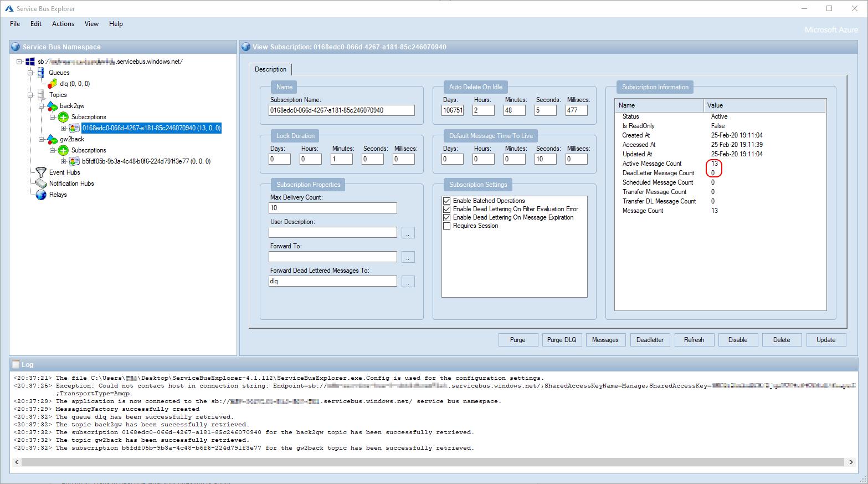Collapse Subscriptions under gw2back
Image resolution: width=868 pixels, height=484 pixels.
coord(53,150)
